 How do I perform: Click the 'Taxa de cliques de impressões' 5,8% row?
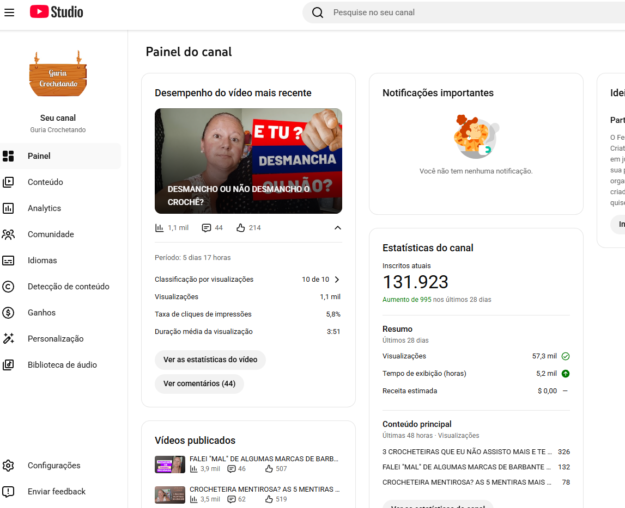click(x=248, y=314)
